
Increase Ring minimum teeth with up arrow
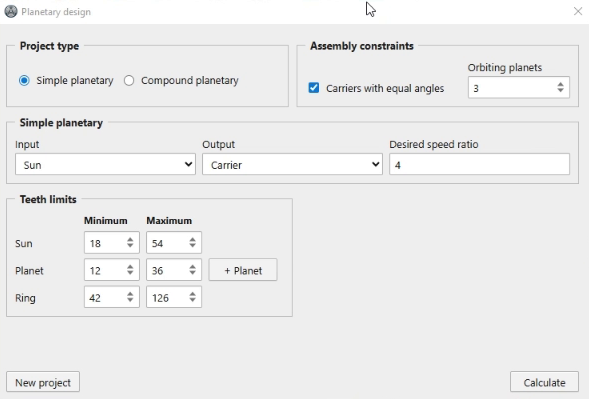[130, 294]
